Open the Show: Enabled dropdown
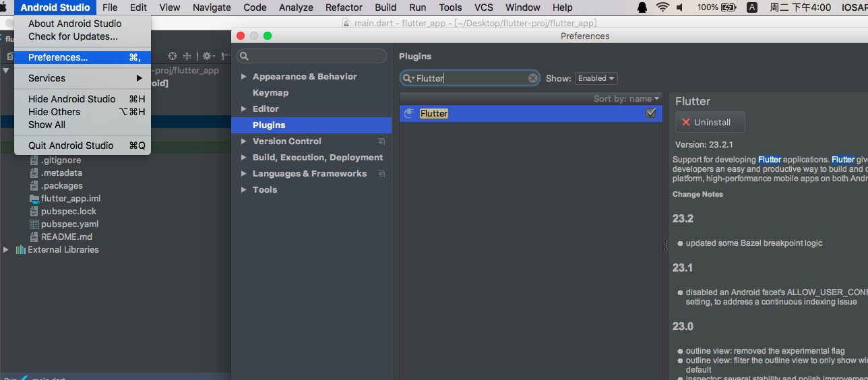Image resolution: width=868 pixels, height=380 pixels. (596, 78)
